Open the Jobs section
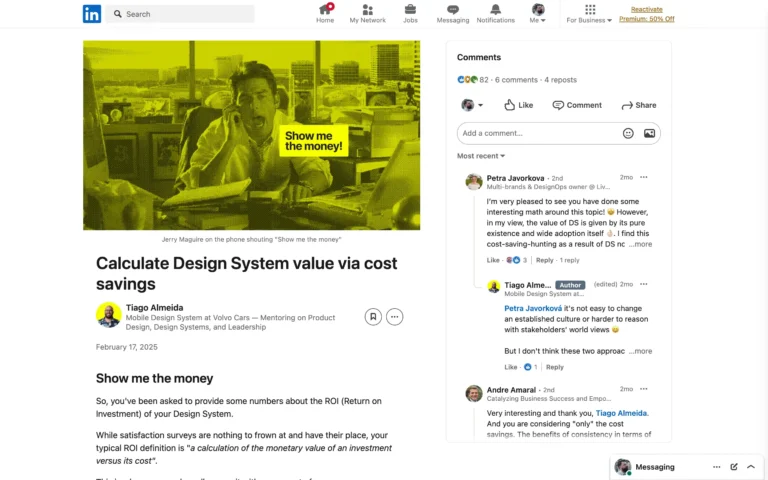This screenshot has height=480, width=768. (410, 14)
